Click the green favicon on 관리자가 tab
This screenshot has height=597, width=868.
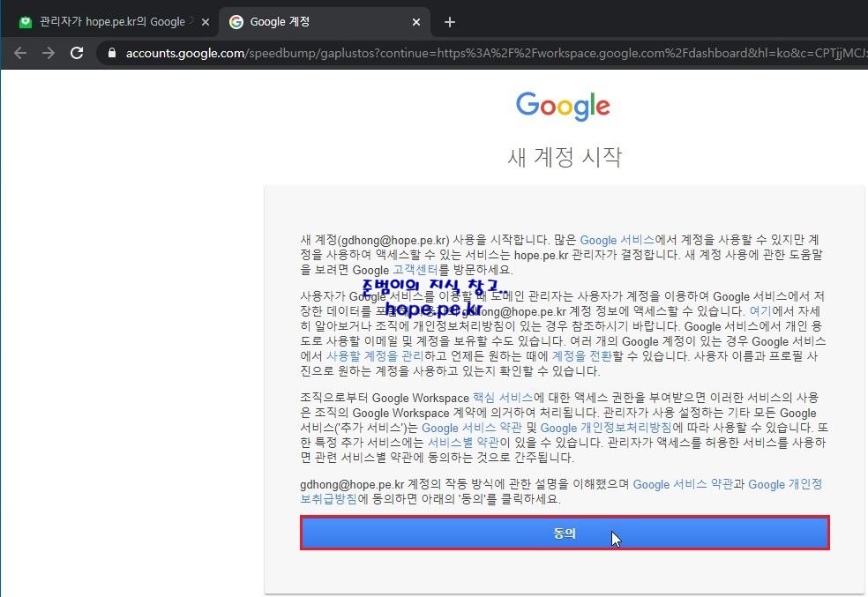(26, 22)
